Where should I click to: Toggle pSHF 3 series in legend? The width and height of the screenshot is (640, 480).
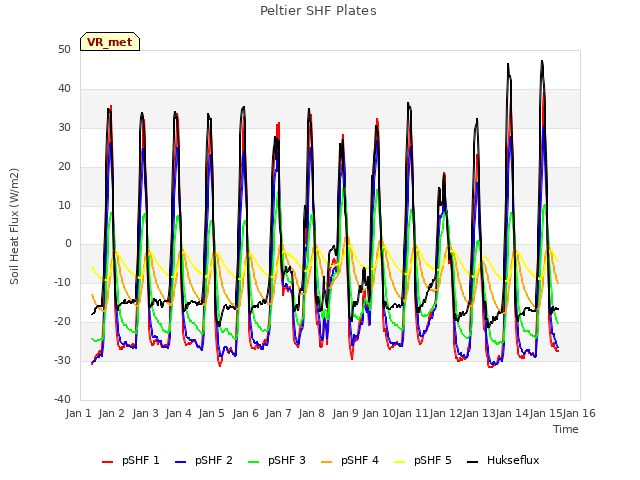[x=277, y=460]
